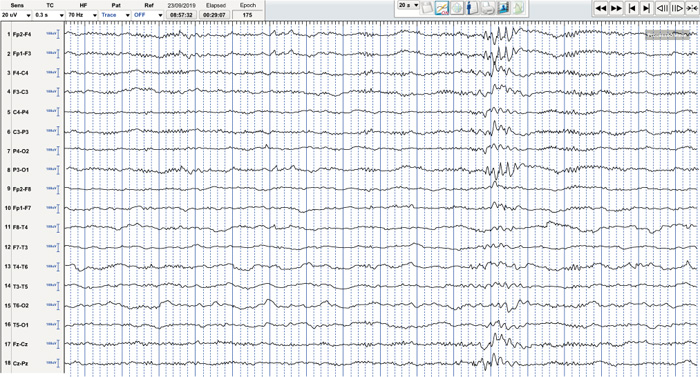Step one page backward

coord(662,8)
